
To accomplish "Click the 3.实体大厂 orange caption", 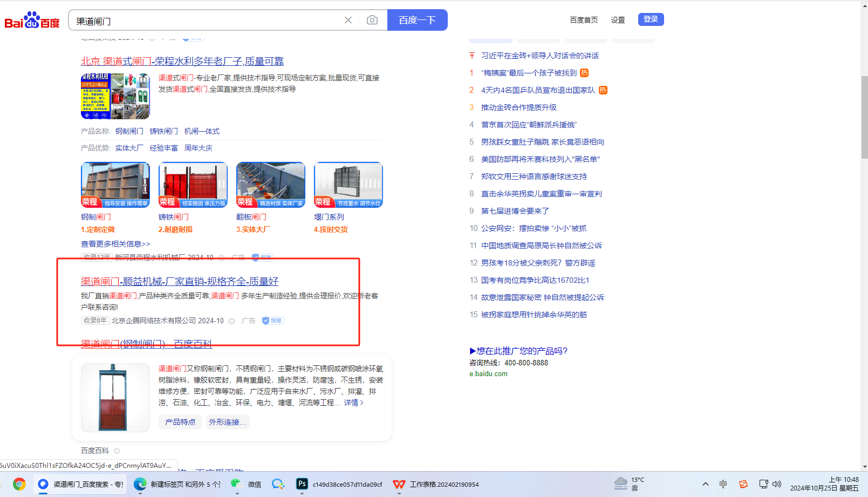I will (x=254, y=229).
